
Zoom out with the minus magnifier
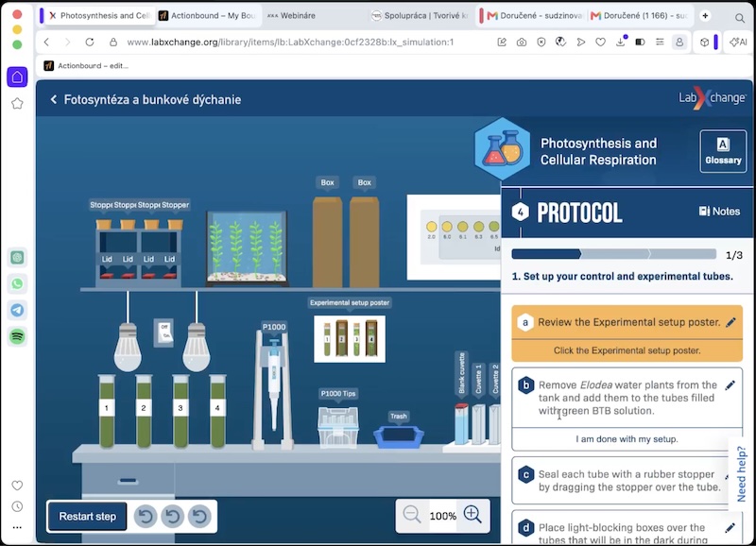(412, 515)
